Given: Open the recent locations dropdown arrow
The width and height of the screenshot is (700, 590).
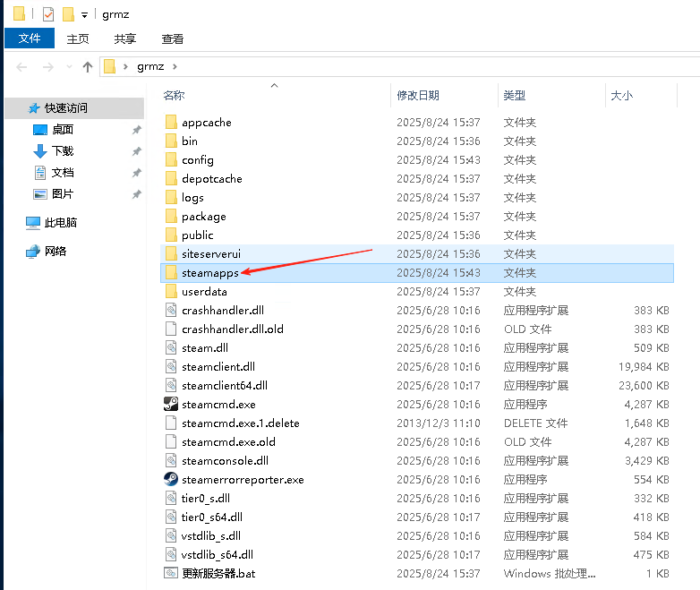Looking at the screenshot, I should 69,67.
